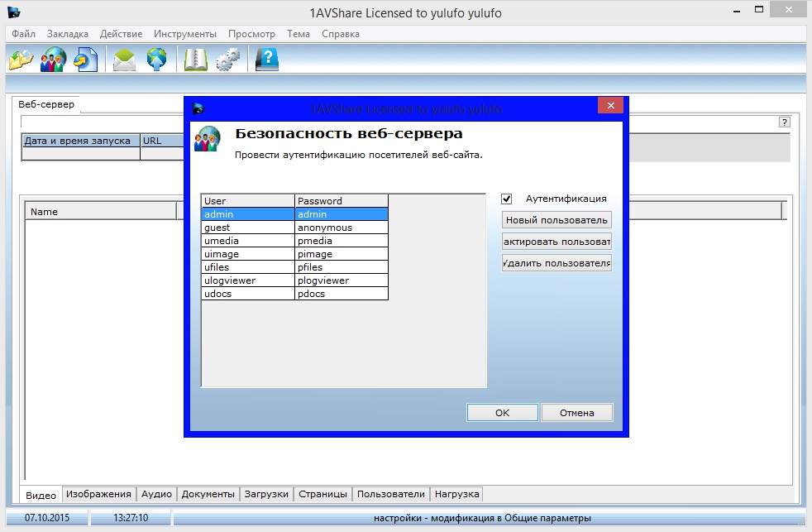Switch to the Страницы tab

tap(322, 494)
